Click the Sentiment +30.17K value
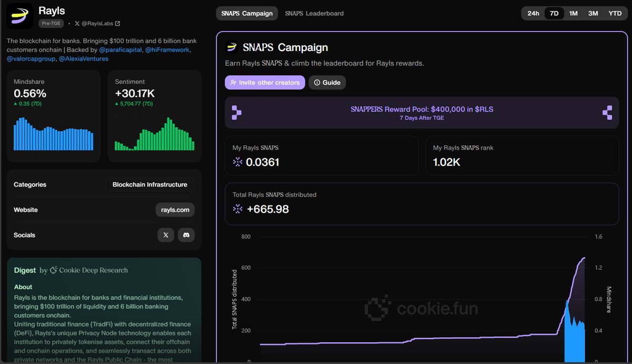 point(135,94)
